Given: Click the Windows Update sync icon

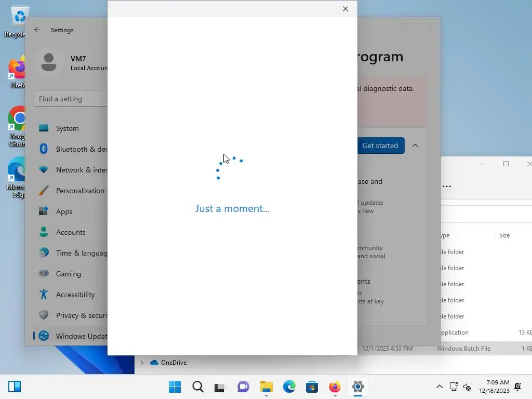Looking at the screenshot, I should click(x=44, y=336).
